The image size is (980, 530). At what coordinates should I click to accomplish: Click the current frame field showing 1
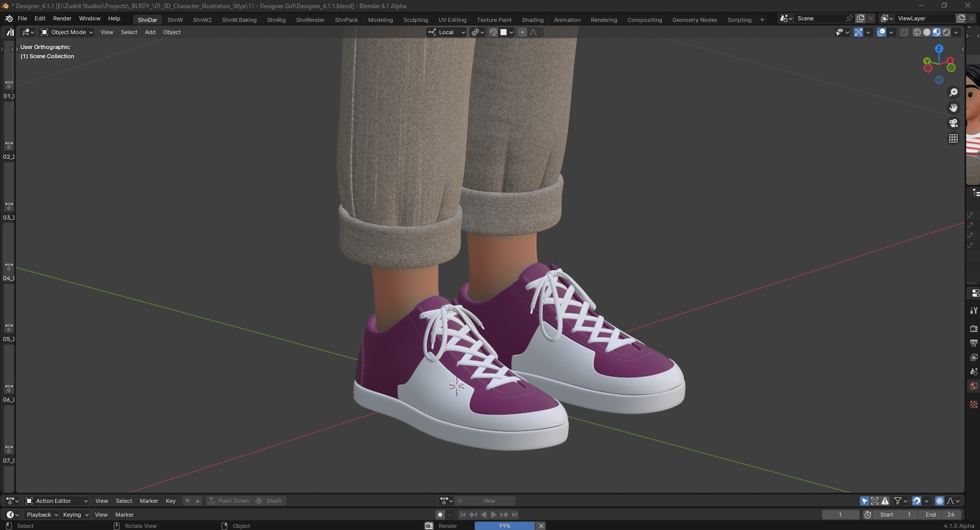coord(841,515)
